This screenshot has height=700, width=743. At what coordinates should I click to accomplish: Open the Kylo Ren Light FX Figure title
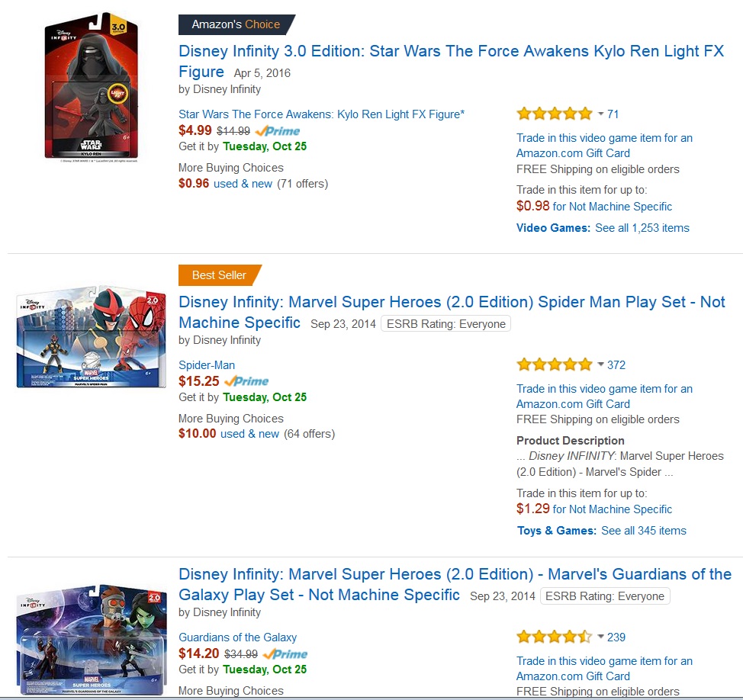click(450, 52)
